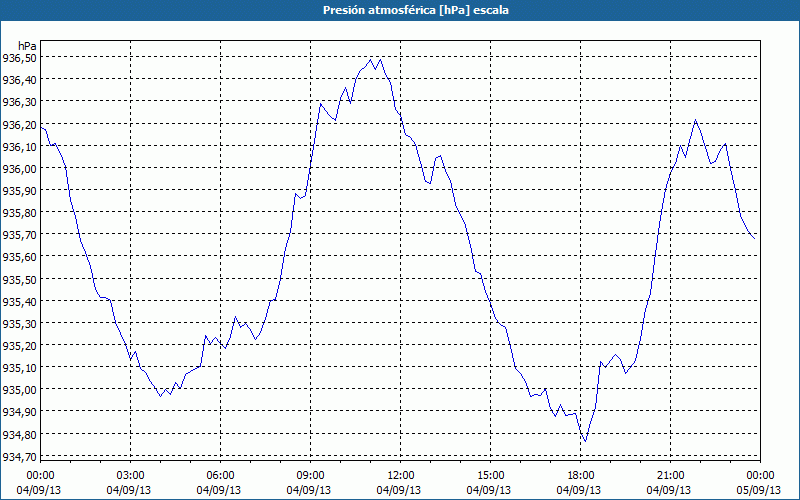The height and width of the screenshot is (500, 800).
Task: Select the 09:00 time label
Action: tap(310, 476)
